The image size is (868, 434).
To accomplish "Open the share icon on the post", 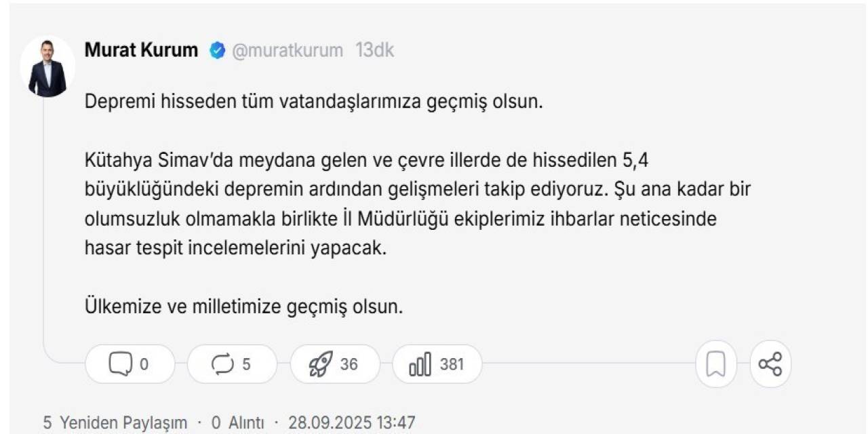I will click(771, 364).
